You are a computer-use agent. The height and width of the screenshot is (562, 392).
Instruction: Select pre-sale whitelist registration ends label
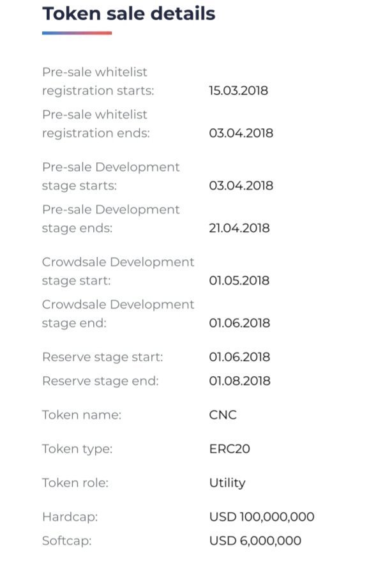[96, 124]
